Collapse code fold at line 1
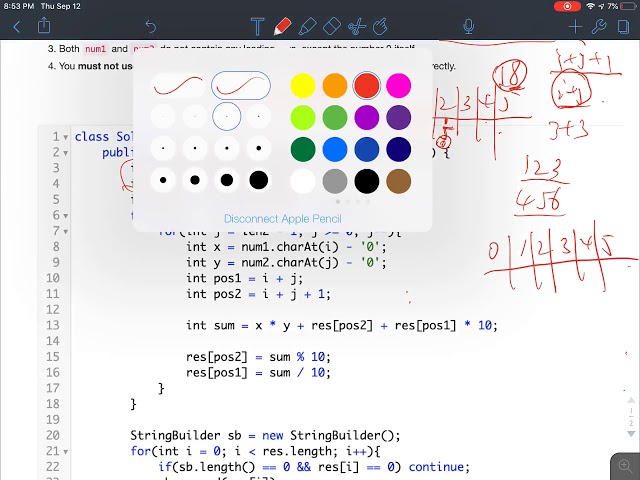Image resolution: width=640 pixels, height=480 pixels. click(x=65, y=138)
